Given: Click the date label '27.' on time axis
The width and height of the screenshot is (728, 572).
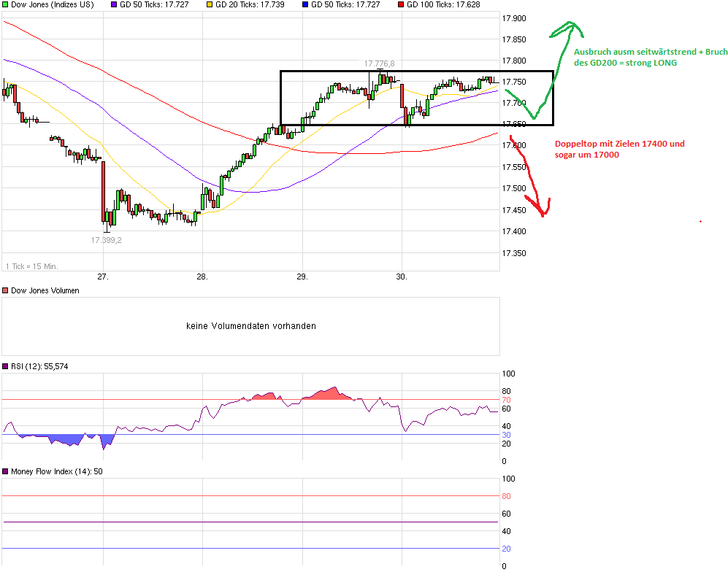Looking at the screenshot, I should click(103, 277).
